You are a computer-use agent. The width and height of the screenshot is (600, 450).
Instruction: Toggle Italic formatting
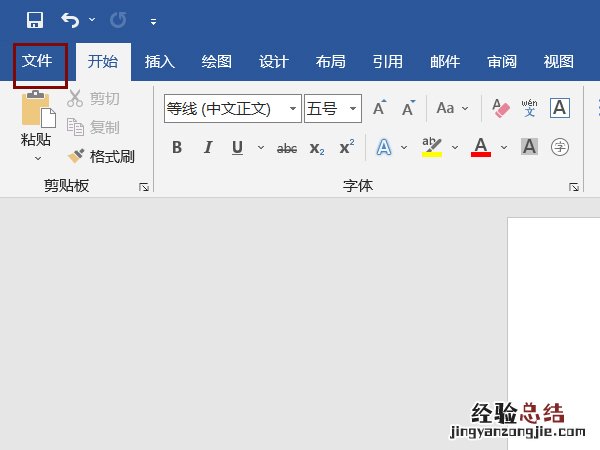(x=208, y=148)
